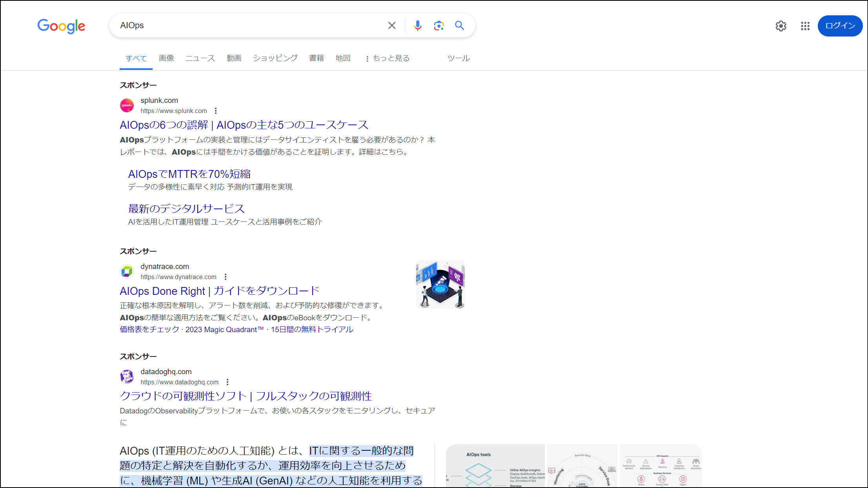Viewport: 868px width, 488px height.
Task: Open Google Lens image search
Action: [439, 25]
